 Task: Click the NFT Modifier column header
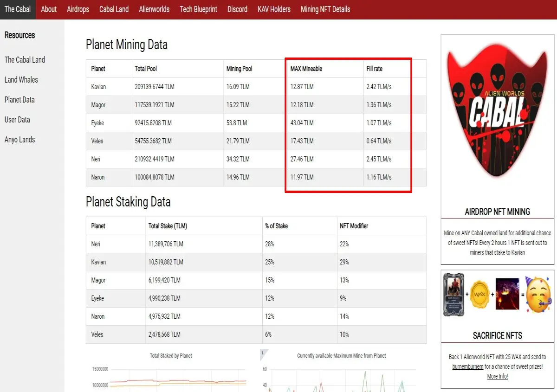pyautogui.click(x=354, y=226)
